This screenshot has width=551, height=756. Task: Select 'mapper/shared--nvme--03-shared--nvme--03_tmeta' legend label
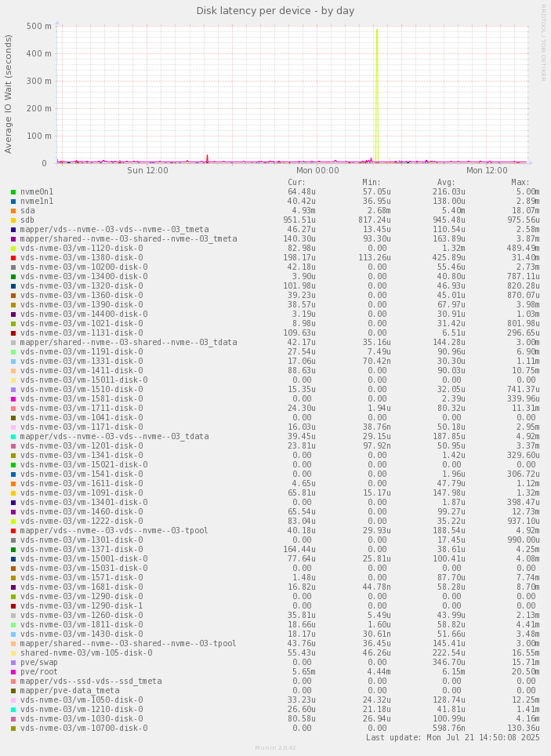(x=129, y=238)
